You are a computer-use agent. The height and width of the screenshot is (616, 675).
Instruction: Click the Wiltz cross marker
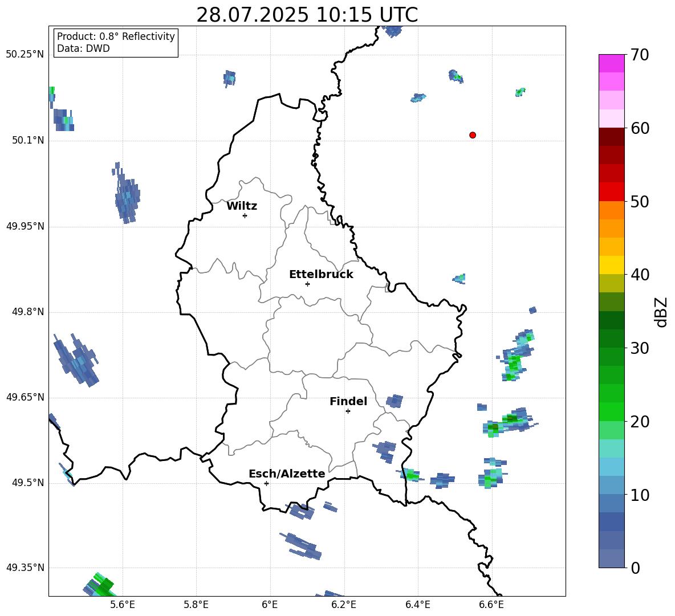click(245, 215)
